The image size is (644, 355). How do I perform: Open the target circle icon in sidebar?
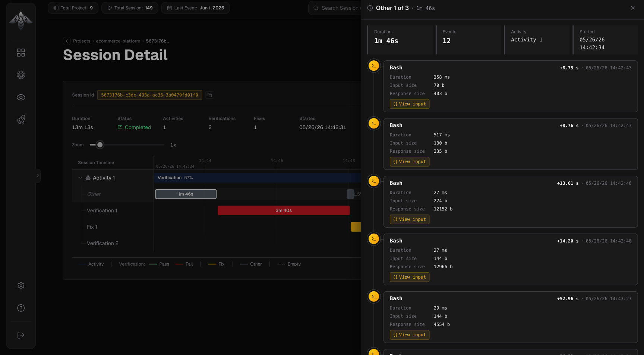[21, 75]
